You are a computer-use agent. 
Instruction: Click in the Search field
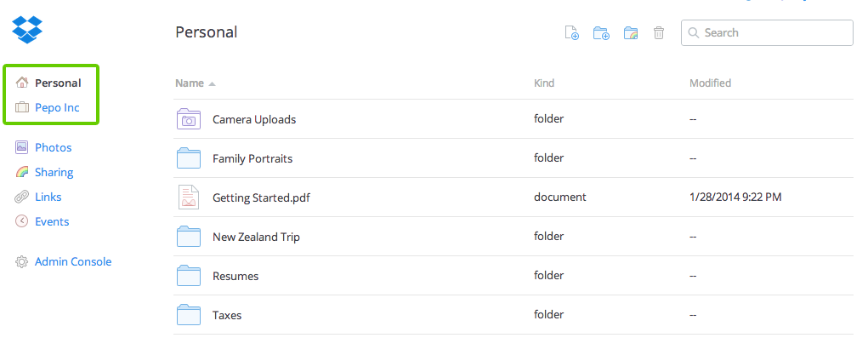(x=775, y=33)
